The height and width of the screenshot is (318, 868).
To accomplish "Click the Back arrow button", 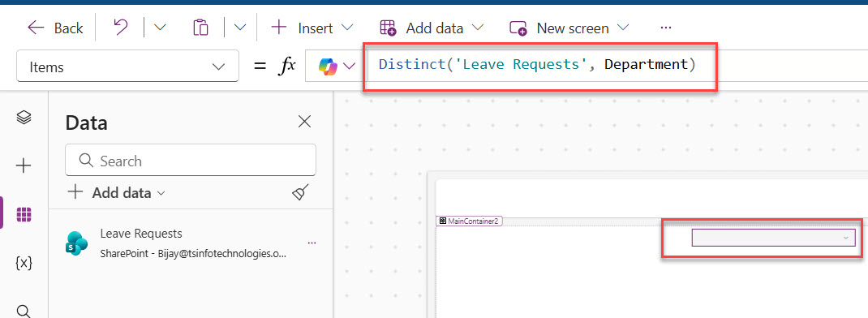I will [x=55, y=28].
